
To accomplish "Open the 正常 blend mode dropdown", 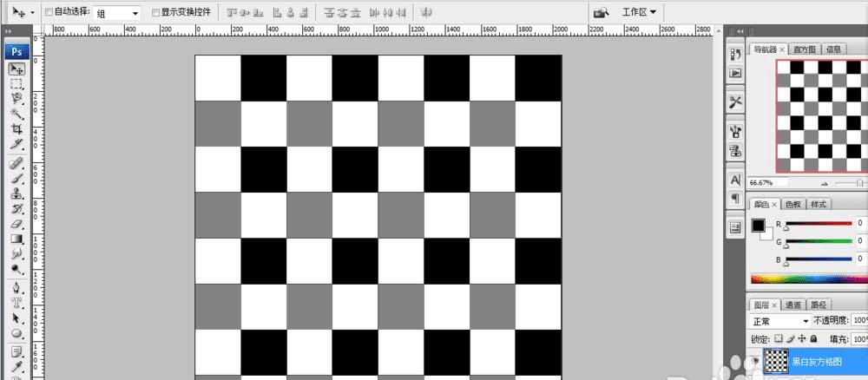I will click(779, 321).
